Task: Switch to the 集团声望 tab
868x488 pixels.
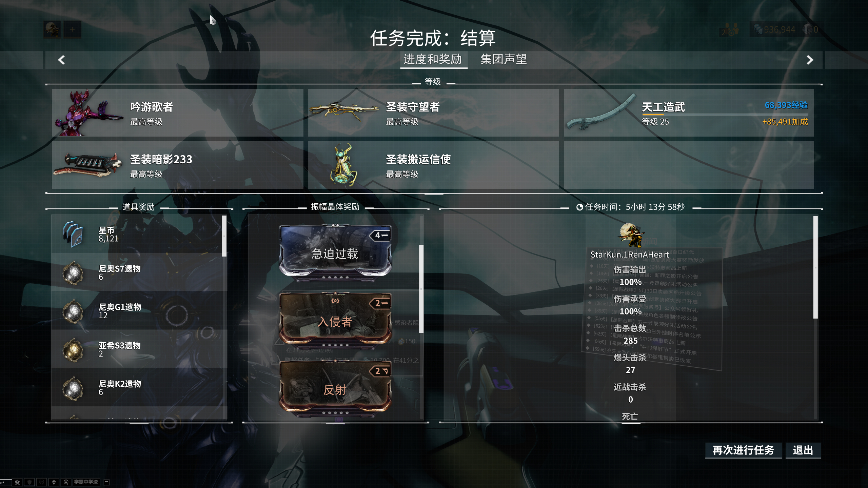Action: (504, 59)
